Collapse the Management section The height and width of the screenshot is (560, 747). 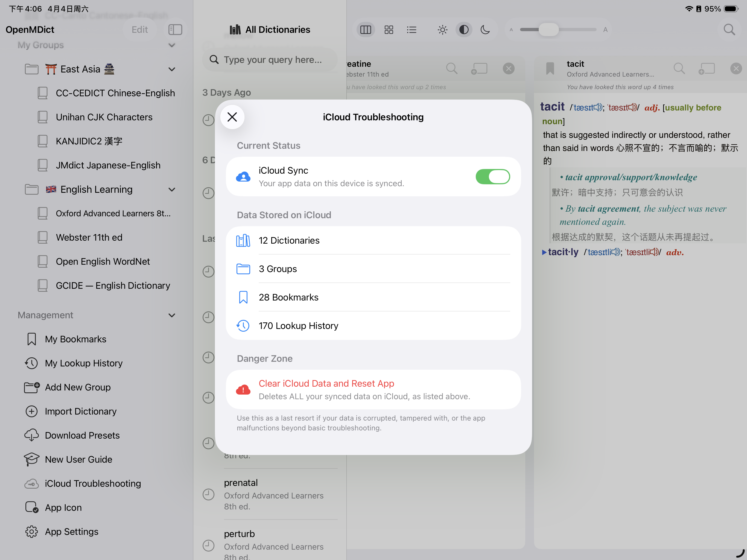[x=171, y=315]
